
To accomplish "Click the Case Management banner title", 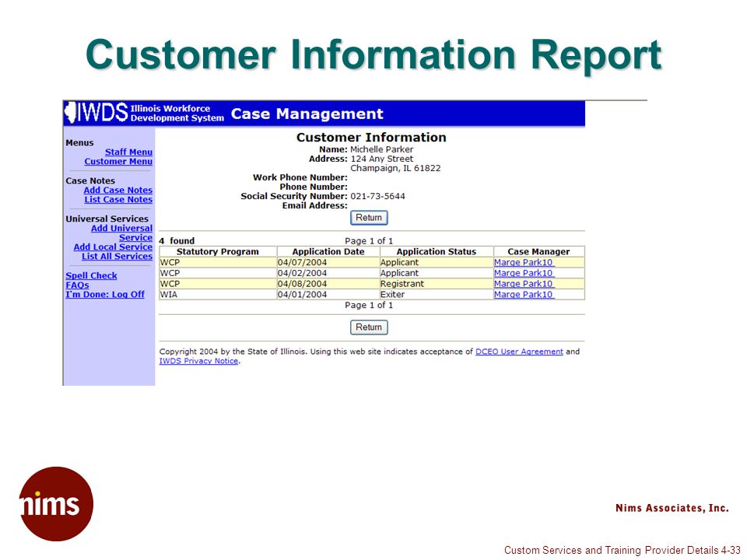I will coord(307,114).
